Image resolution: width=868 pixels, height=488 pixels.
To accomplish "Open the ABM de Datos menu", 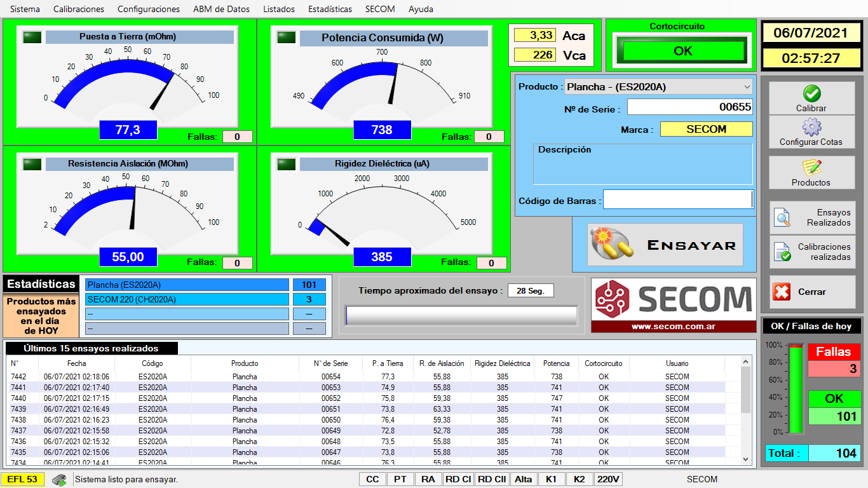I will [x=222, y=9].
